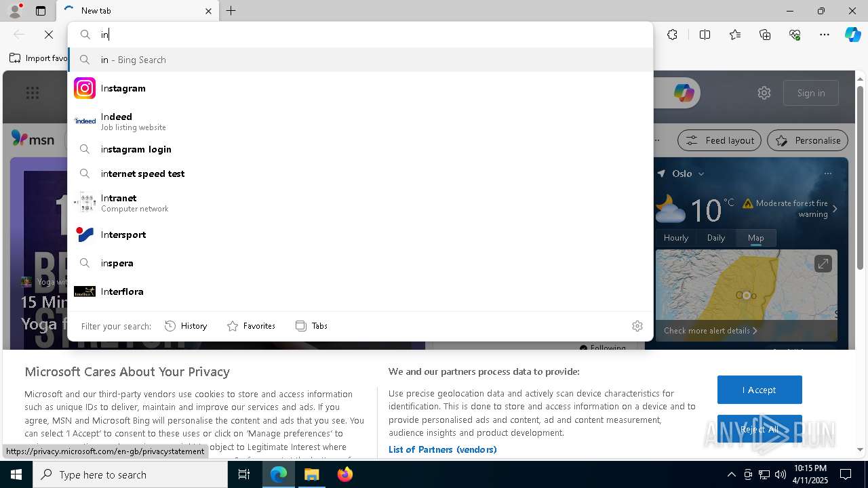Open a new tab with plus button

[231, 11]
